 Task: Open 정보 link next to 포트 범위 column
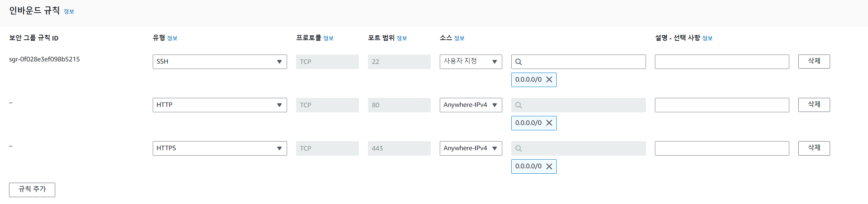[402, 38]
